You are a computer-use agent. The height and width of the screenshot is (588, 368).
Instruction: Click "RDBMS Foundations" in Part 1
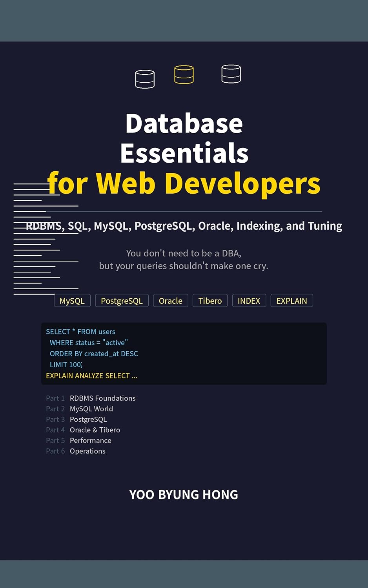point(103,398)
